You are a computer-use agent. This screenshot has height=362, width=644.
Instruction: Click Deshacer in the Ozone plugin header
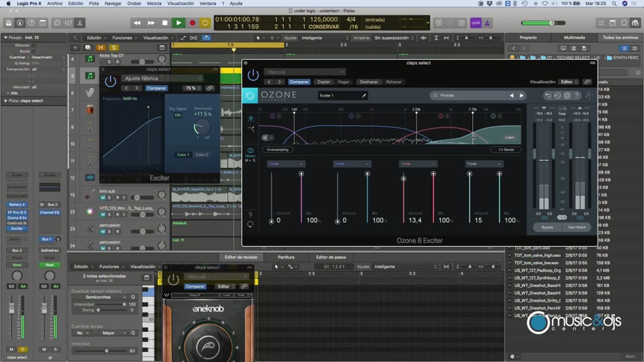pyautogui.click(x=369, y=82)
